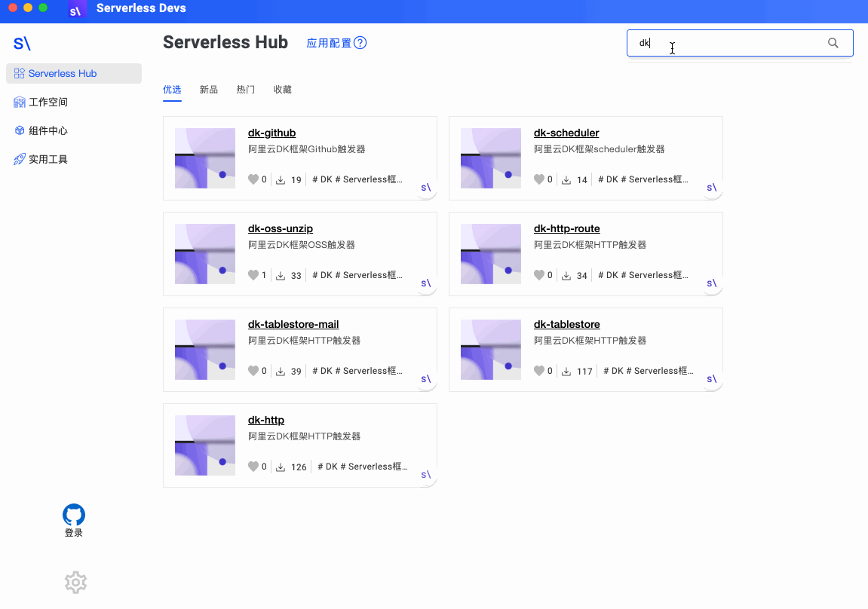Open the dk-http link
This screenshot has width=868, height=609.
pos(266,420)
